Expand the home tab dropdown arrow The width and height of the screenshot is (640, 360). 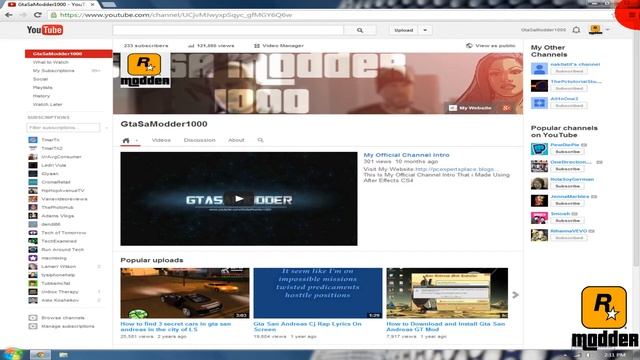coord(137,140)
